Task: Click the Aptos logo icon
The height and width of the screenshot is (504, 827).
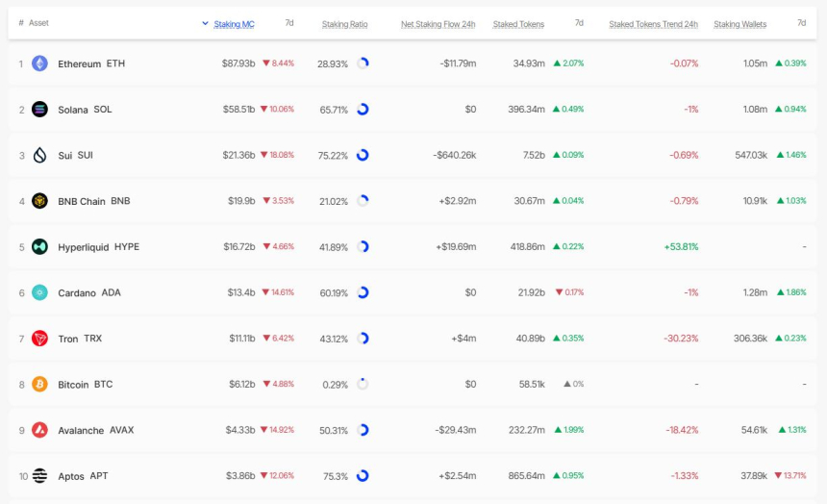Action: tap(39, 475)
